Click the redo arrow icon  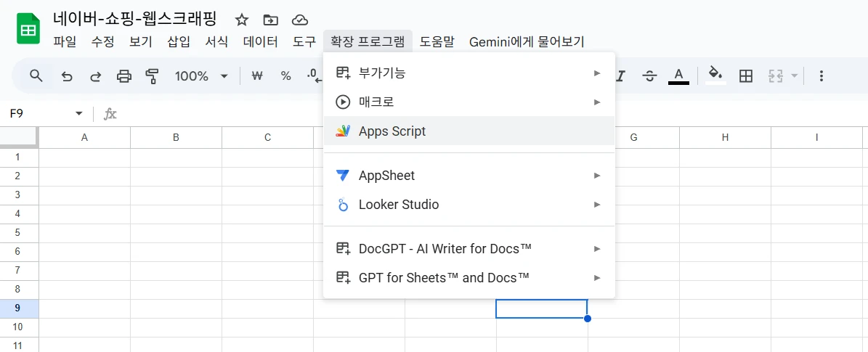[x=95, y=76]
